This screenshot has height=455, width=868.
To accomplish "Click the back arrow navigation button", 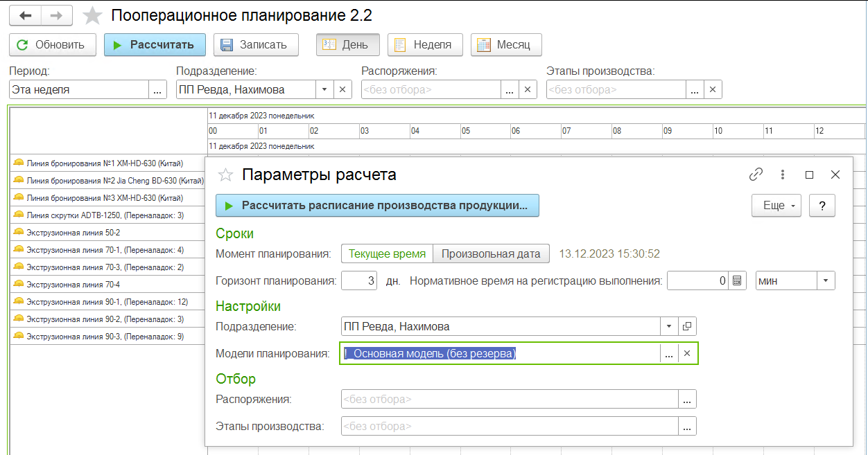I will click(25, 15).
